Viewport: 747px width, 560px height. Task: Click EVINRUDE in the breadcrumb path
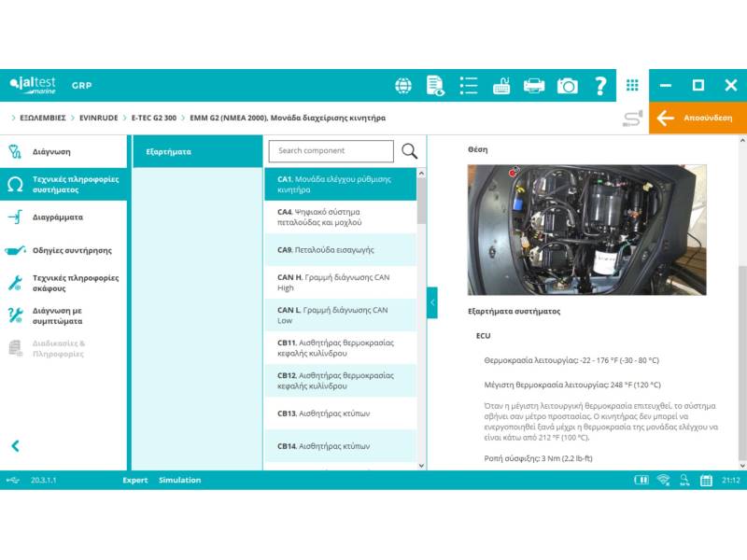[x=99, y=119]
